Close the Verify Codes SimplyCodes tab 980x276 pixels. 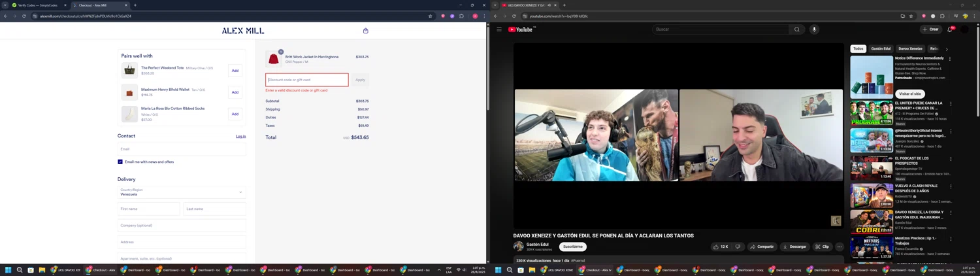65,5
